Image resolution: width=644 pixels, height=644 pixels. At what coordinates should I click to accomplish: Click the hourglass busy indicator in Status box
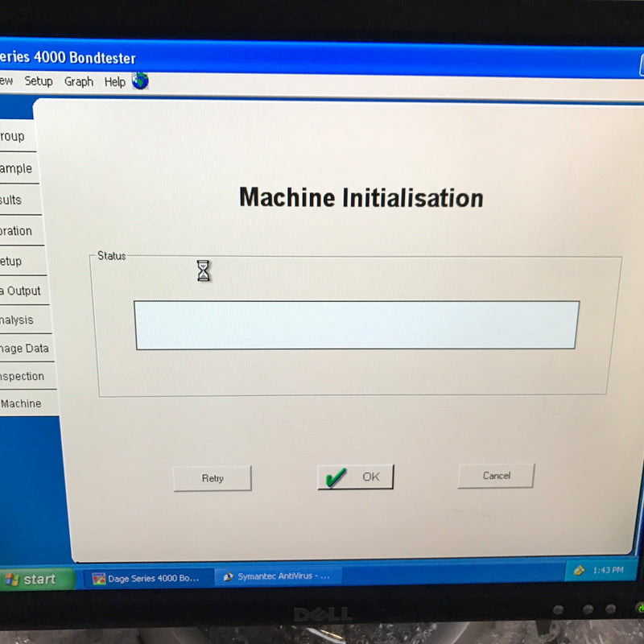pos(204,272)
